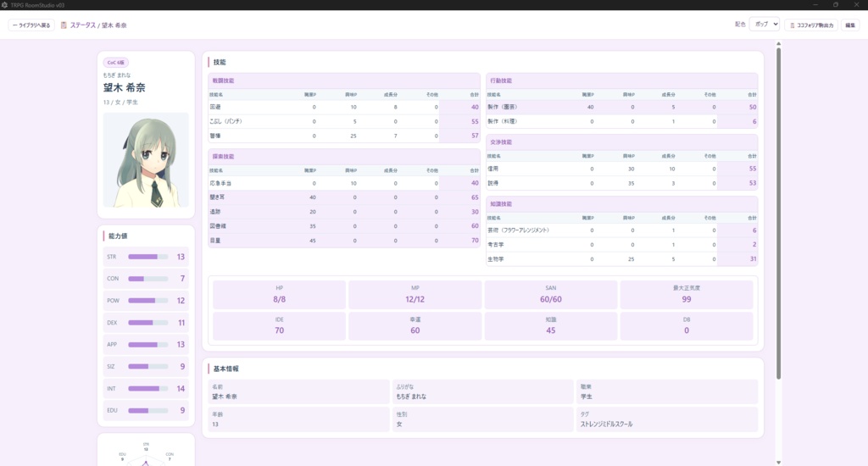Click the 編集 edit button

[850, 25]
